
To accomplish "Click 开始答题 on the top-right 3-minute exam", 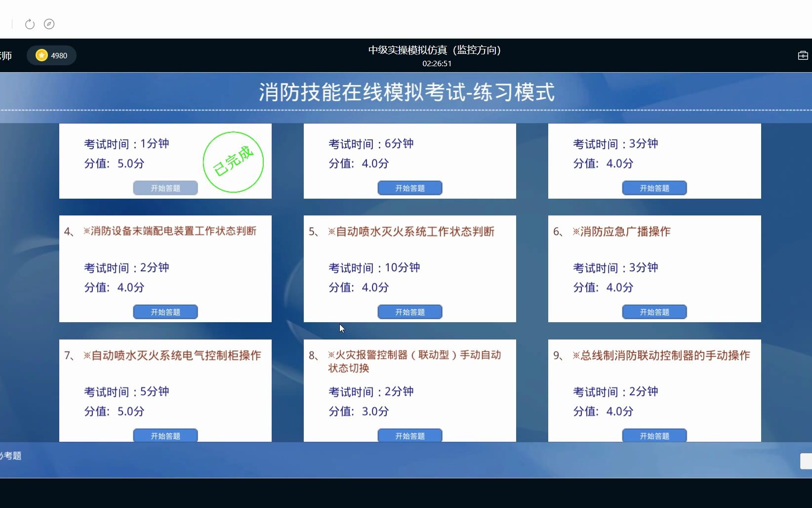I will (x=654, y=188).
